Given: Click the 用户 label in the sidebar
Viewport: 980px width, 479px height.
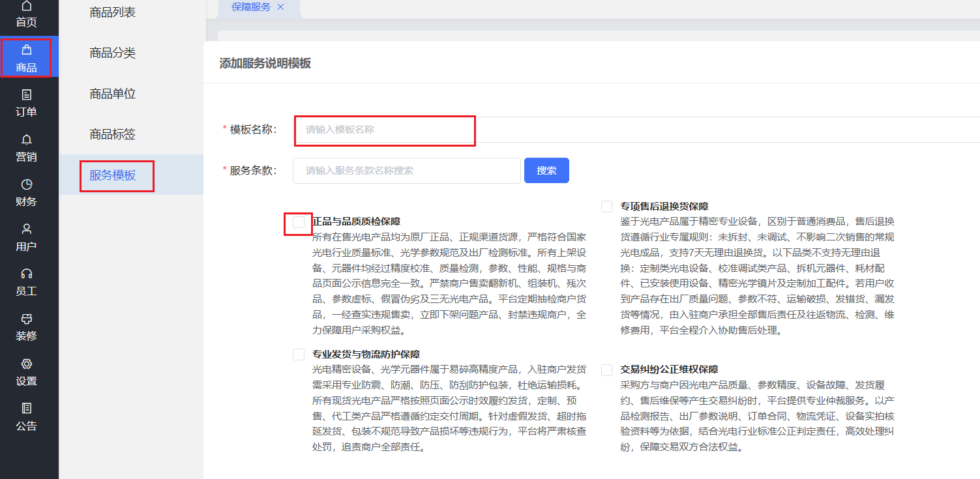Looking at the screenshot, I should coord(26,246).
